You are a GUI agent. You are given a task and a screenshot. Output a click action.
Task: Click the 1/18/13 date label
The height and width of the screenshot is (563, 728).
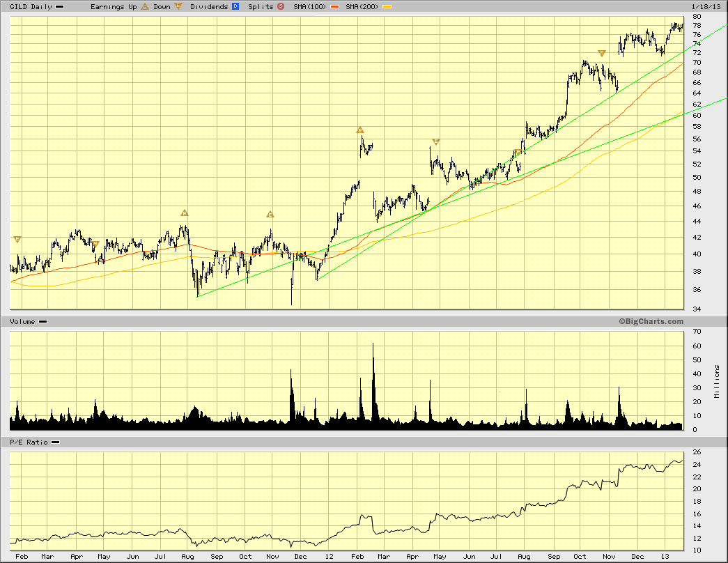[706, 6]
